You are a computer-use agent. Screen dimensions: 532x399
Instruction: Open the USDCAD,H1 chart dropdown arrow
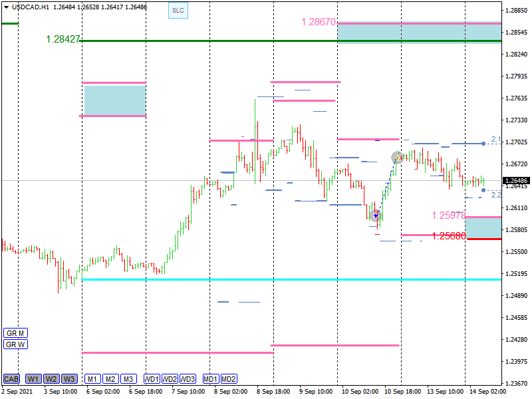(5, 7)
